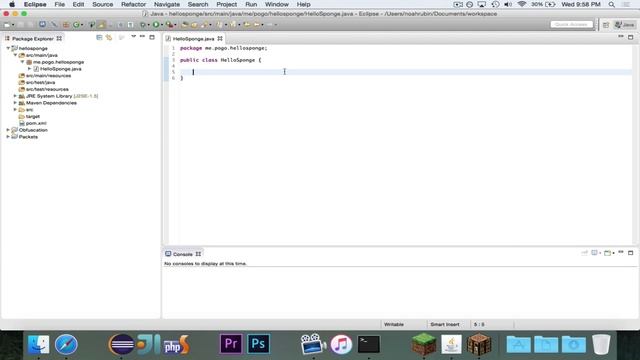Viewport: 640px width, 360px height.
Task: Select the Java perspective button
Action: 624,25
